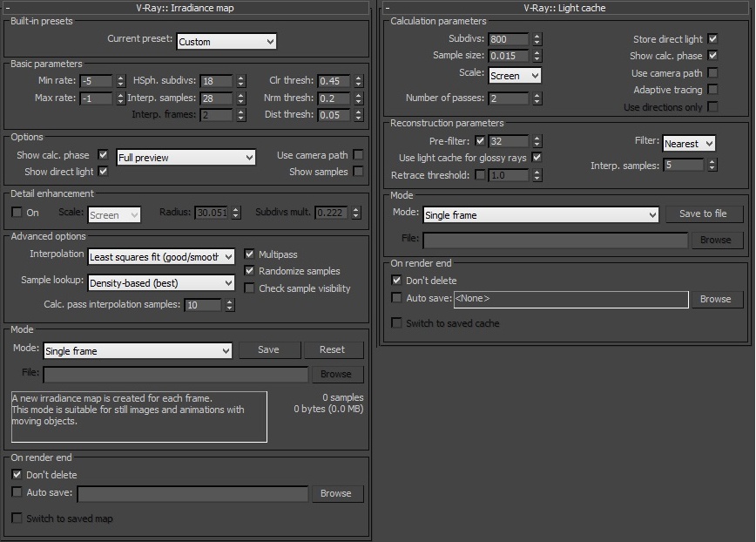Enable Switch to saved map
The image size is (756, 542).
(17, 518)
